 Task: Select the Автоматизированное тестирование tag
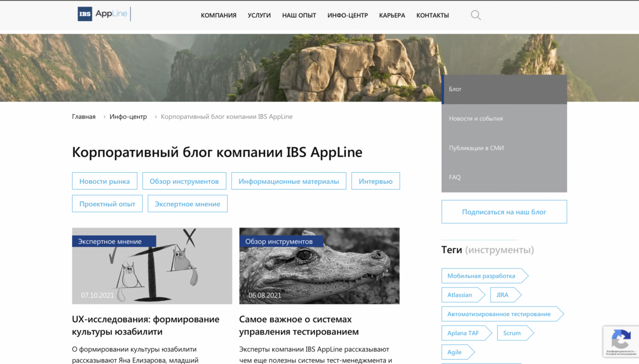coord(503,314)
